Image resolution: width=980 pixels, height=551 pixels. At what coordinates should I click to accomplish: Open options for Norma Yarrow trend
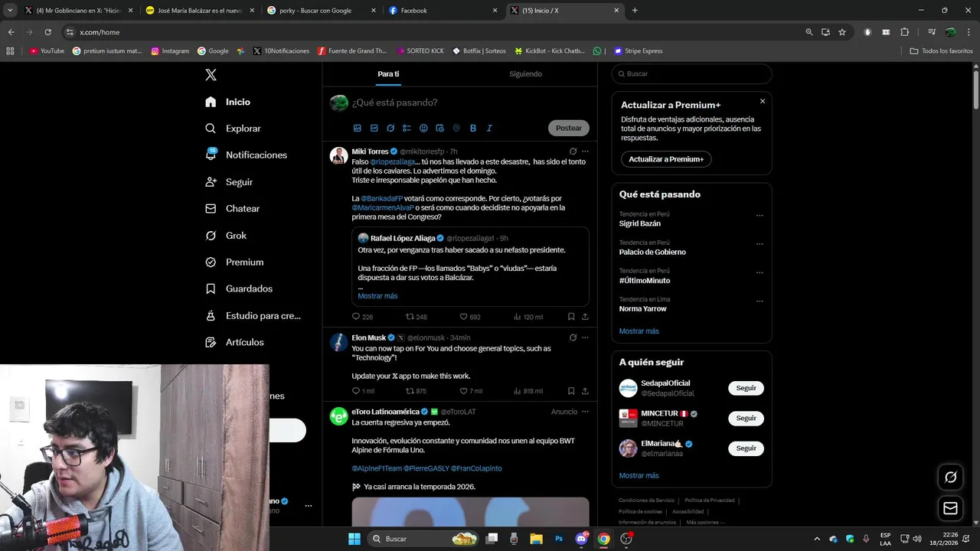[759, 301]
